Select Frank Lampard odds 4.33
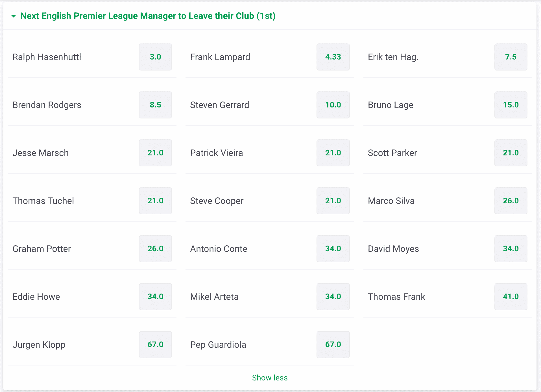The image size is (541, 392). coord(333,57)
